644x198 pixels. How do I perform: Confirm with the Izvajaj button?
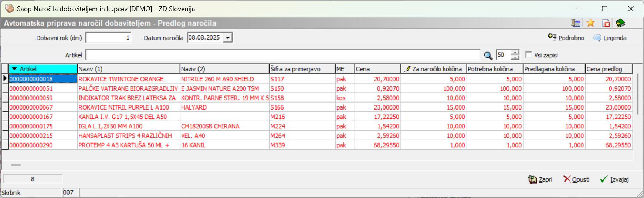614,179
